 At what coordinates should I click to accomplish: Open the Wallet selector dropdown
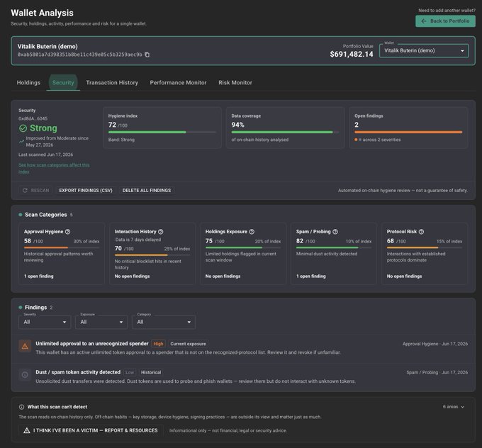click(x=424, y=51)
